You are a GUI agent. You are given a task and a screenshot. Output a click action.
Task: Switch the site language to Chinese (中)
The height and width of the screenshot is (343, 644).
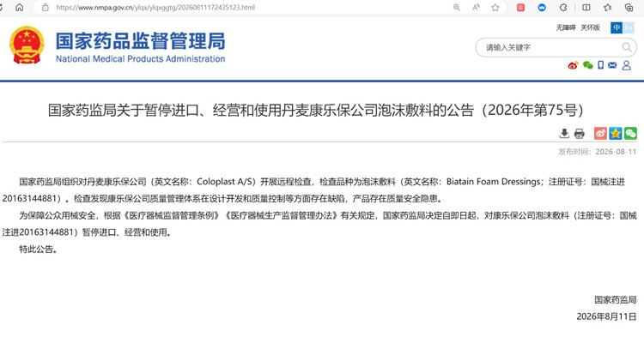616,27
